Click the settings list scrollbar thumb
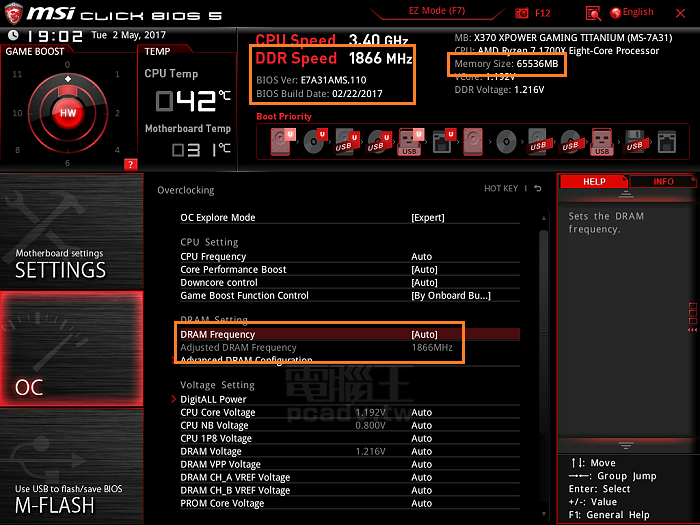The height and width of the screenshot is (525, 700). click(x=543, y=330)
